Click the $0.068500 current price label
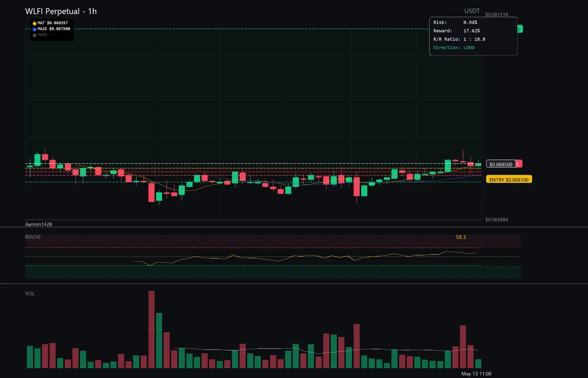The height and width of the screenshot is (378, 588). point(501,164)
